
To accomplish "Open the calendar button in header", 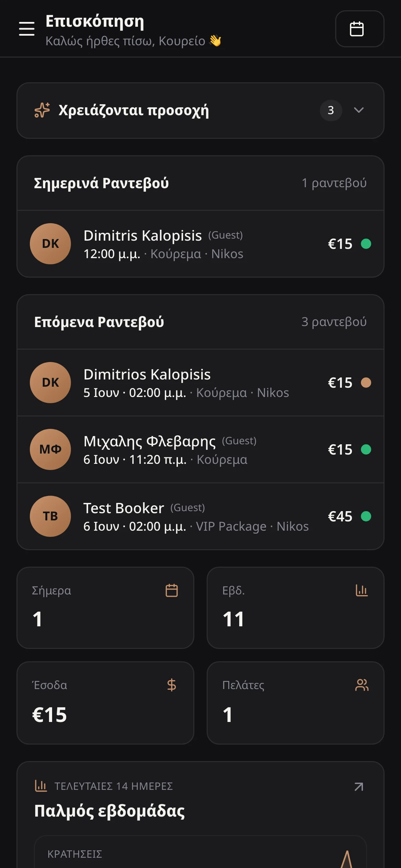I will [360, 29].
